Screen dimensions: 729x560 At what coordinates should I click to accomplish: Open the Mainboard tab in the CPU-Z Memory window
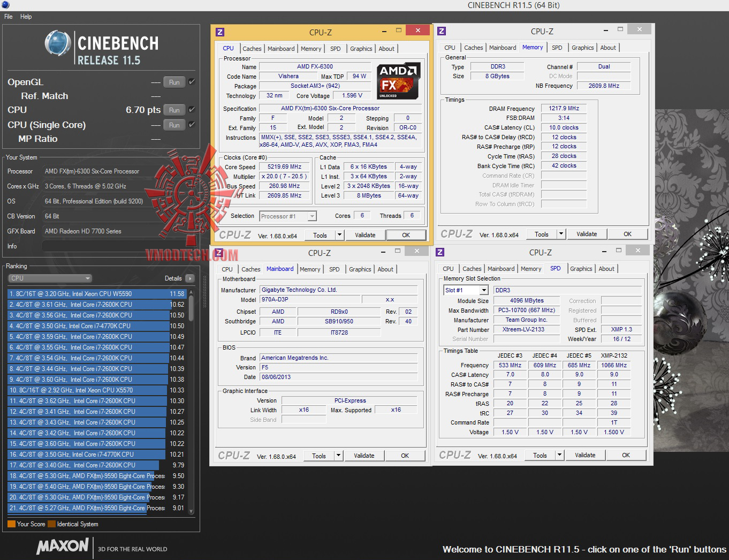click(503, 48)
